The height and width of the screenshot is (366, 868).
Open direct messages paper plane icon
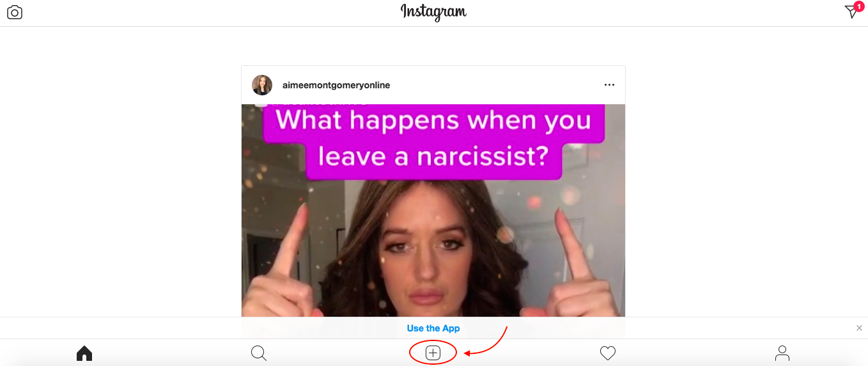click(x=851, y=12)
